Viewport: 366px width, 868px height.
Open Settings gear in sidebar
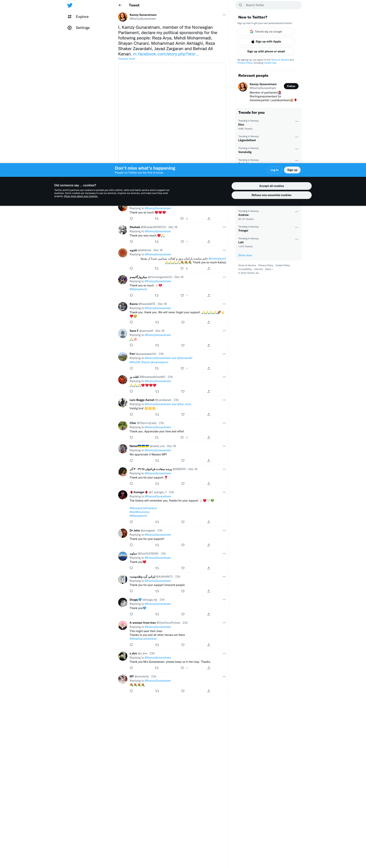click(x=69, y=28)
